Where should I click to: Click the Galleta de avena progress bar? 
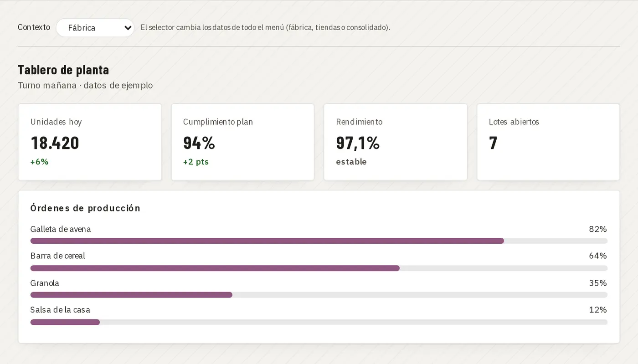pyautogui.click(x=319, y=241)
